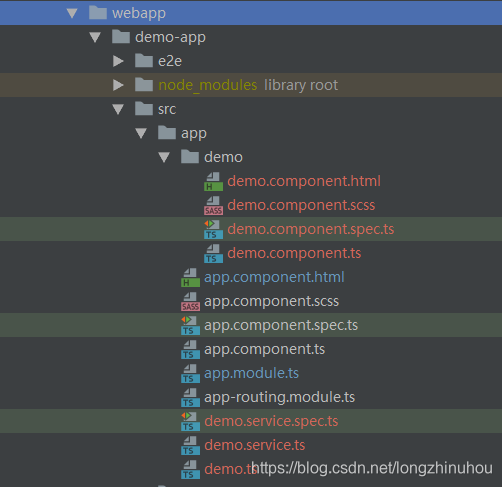
Task: Open the blog.csdn.net watermark link
Action: 372,468
